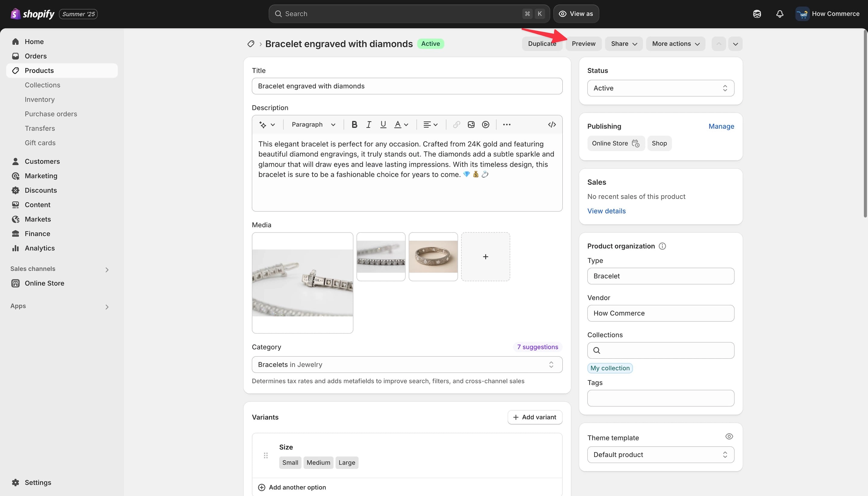Open notifications bell
The image size is (868, 496).
coord(780,14)
